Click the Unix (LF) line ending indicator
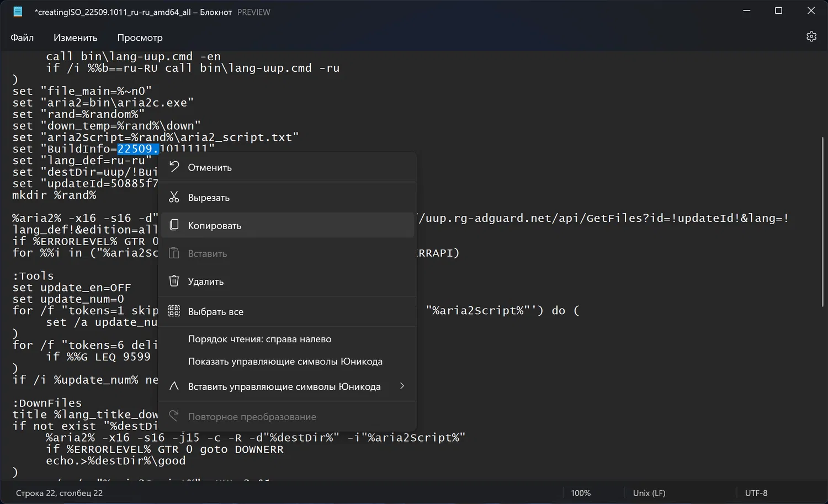The image size is (828, 504). pos(649,493)
